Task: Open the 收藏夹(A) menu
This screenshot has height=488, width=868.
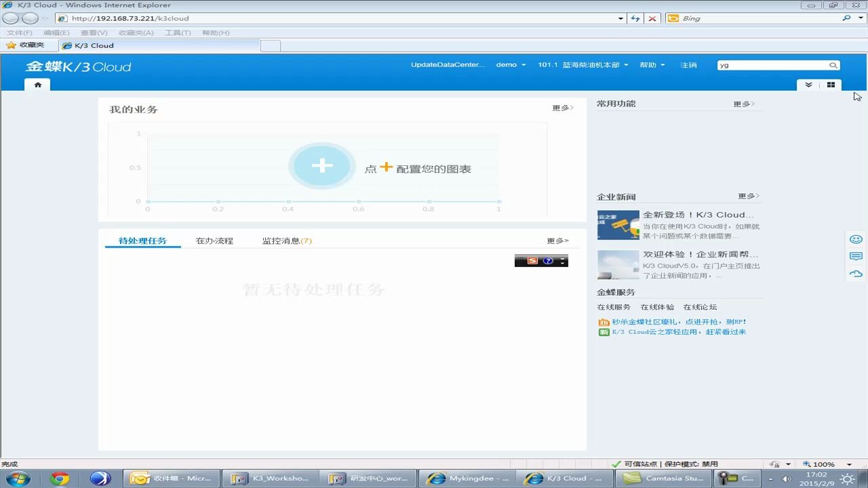Action: pos(136,33)
